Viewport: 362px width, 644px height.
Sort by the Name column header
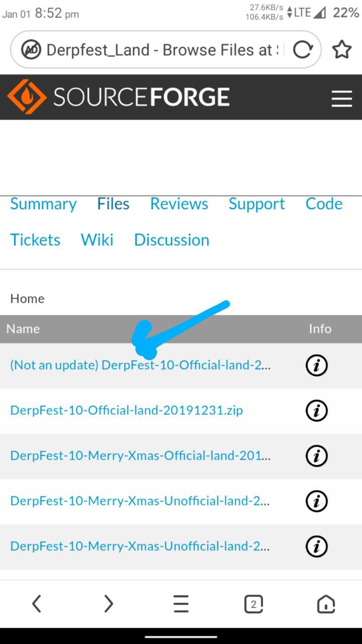click(x=23, y=329)
